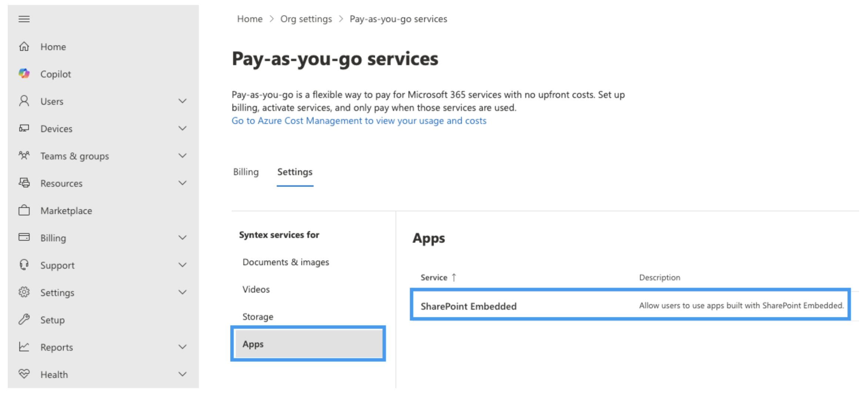Open the Copilot colorful icon
The image size is (868, 413).
(24, 74)
